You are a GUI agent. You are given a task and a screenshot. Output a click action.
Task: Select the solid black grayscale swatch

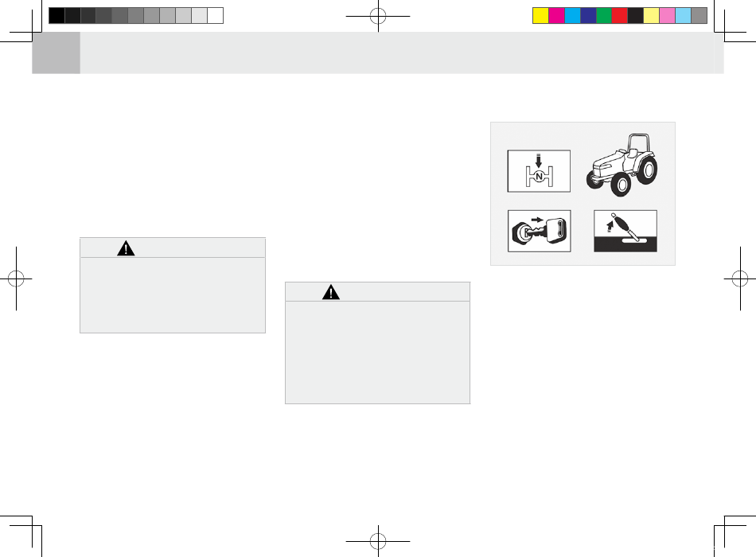(57, 15)
